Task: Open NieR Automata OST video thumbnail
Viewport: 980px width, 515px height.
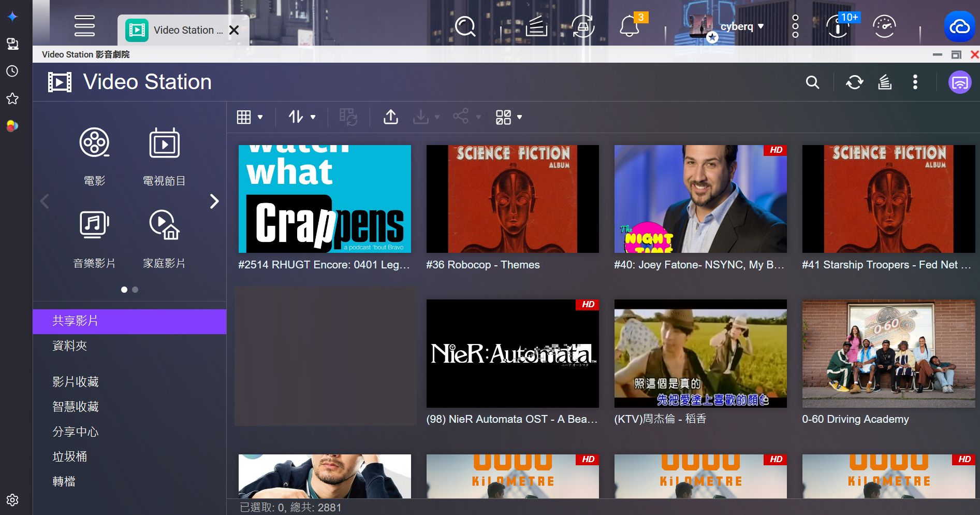Action: pos(513,353)
